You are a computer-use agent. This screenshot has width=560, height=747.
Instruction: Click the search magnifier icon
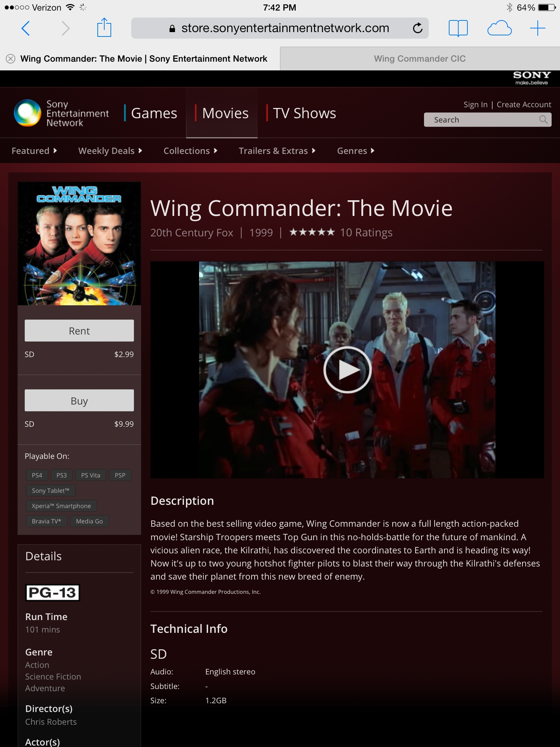click(543, 120)
